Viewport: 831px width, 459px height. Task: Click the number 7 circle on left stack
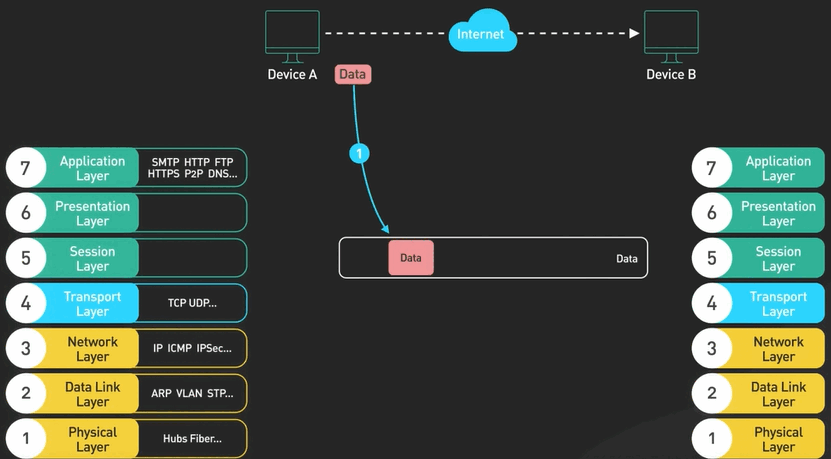tap(26, 168)
